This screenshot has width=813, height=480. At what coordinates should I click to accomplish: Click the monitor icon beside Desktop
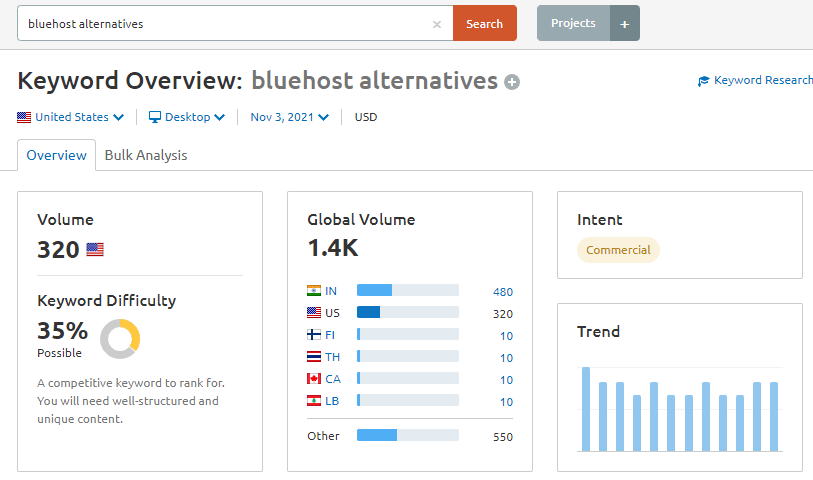[x=155, y=117]
